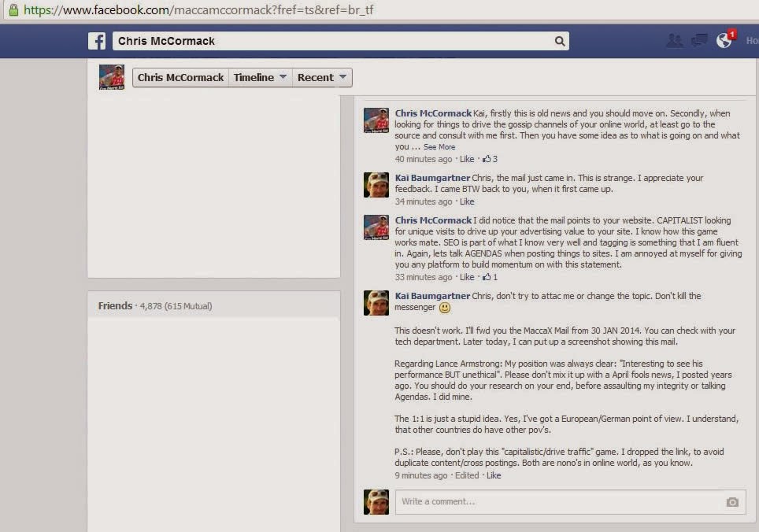The height and width of the screenshot is (532, 759).
Task: Click Kai Baumgartner name on 34 minutes comment
Action: pos(432,178)
